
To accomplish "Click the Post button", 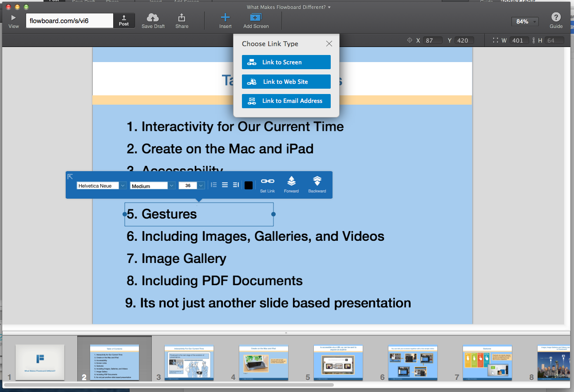I will click(124, 20).
